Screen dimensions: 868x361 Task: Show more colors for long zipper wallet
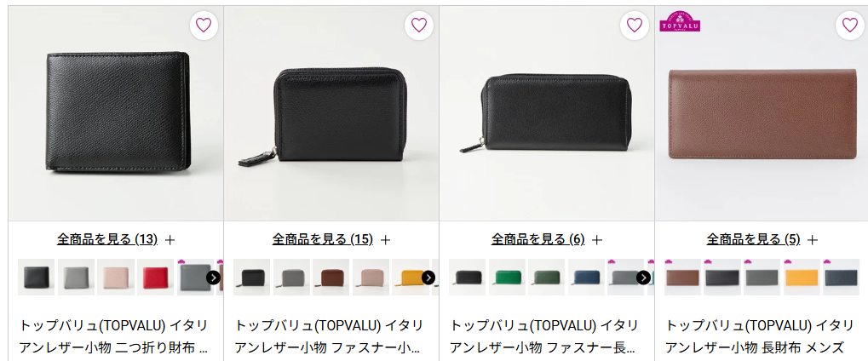(x=643, y=278)
